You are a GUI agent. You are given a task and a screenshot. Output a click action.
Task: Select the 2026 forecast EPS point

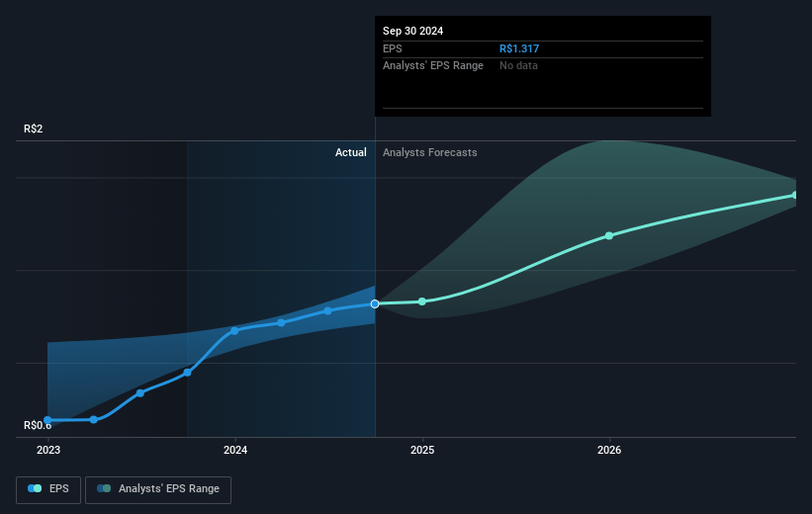pyautogui.click(x=609, y=235)
